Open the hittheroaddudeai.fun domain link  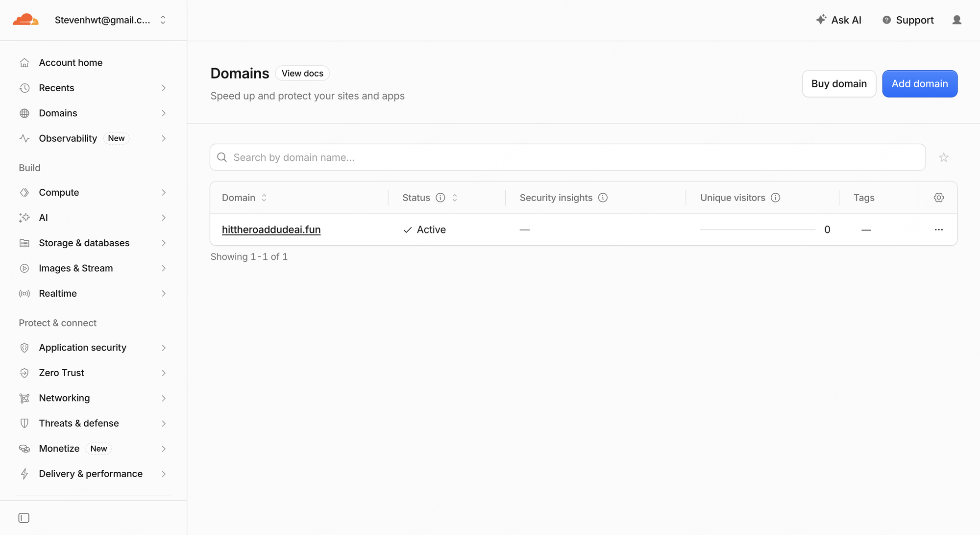(x=271, y=229)
